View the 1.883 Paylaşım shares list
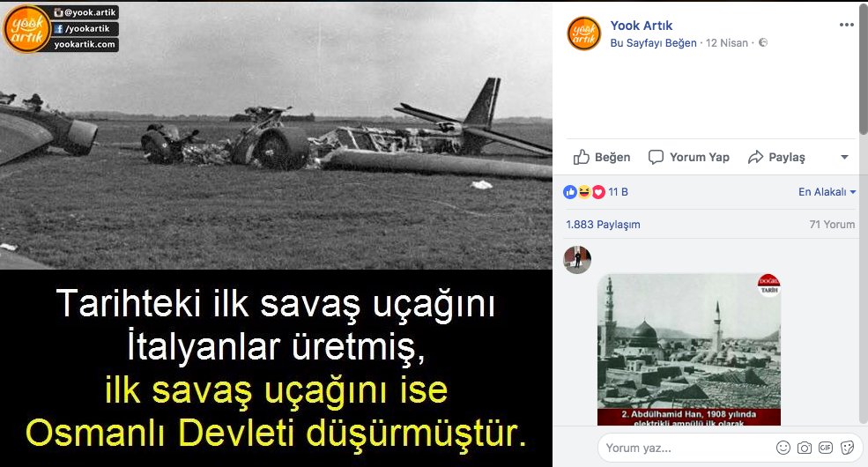The width and height of the screenshot is (868, 467). point(603,225)
